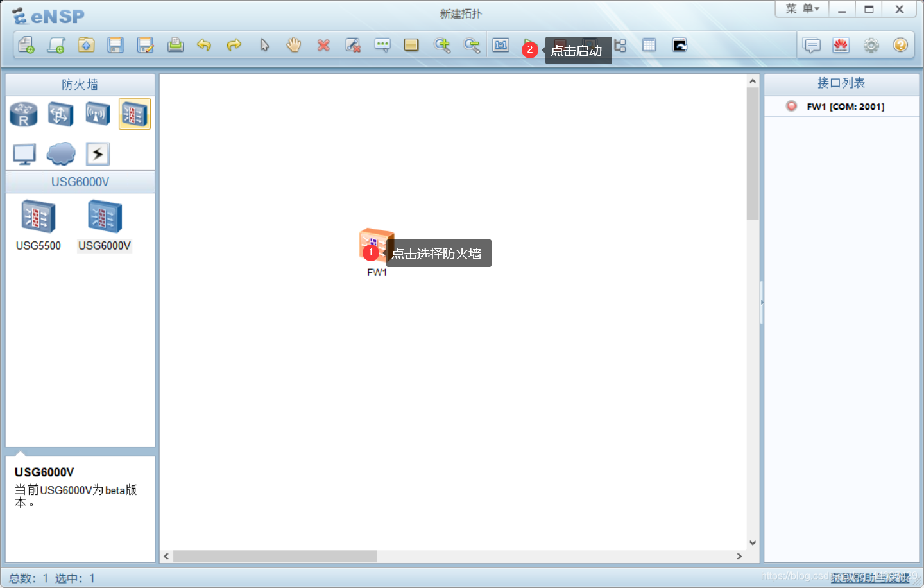This screenshot has width=924, height=588.
Task: Select the arrow pointer tool
Action: pos(264,45)
